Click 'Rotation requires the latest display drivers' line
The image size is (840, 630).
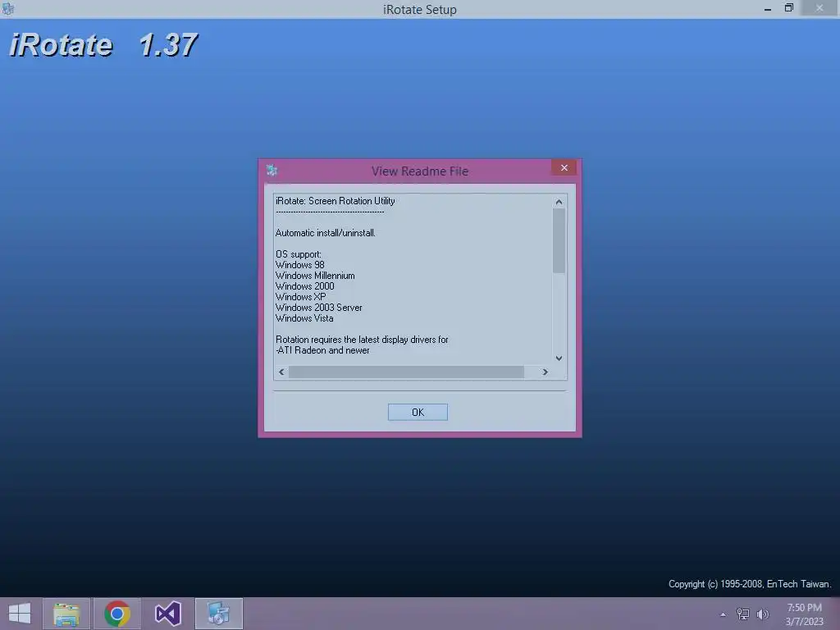tap(362, 340)
